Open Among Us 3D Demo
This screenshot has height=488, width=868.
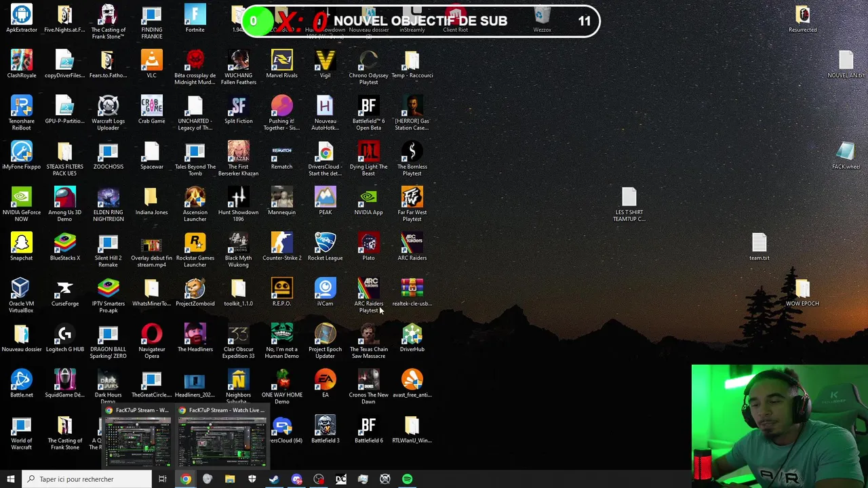pos(65,203)
